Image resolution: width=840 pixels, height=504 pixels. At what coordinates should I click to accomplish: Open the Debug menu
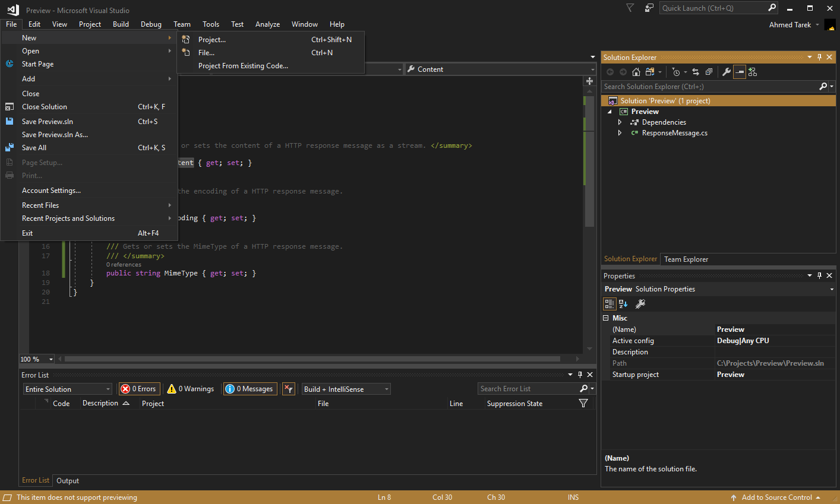coord(151,24)
